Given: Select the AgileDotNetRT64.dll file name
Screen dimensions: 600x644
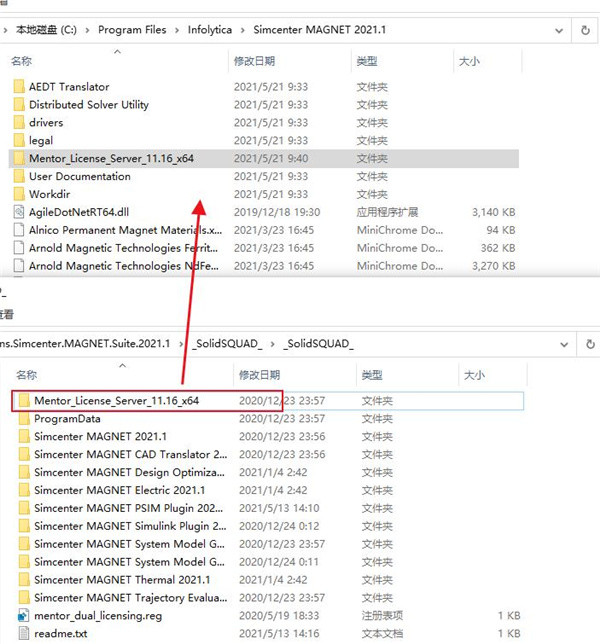Looking at the screenshot, I should [x=79, y=212].
